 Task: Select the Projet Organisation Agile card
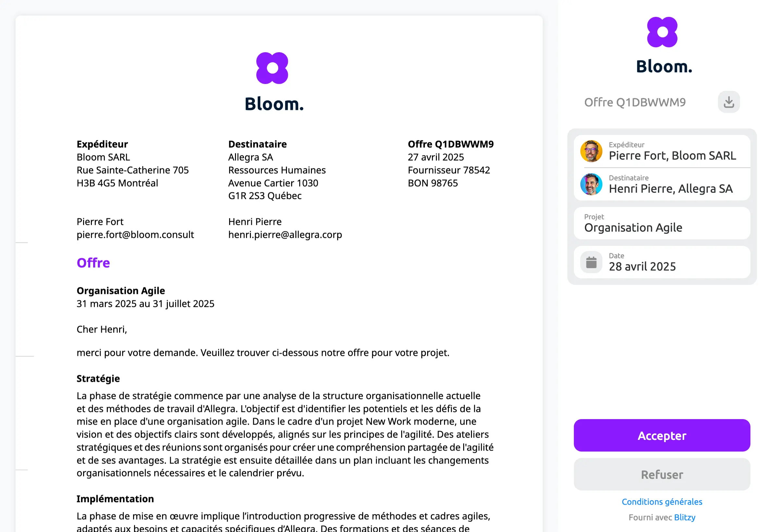tap(661, 223)
